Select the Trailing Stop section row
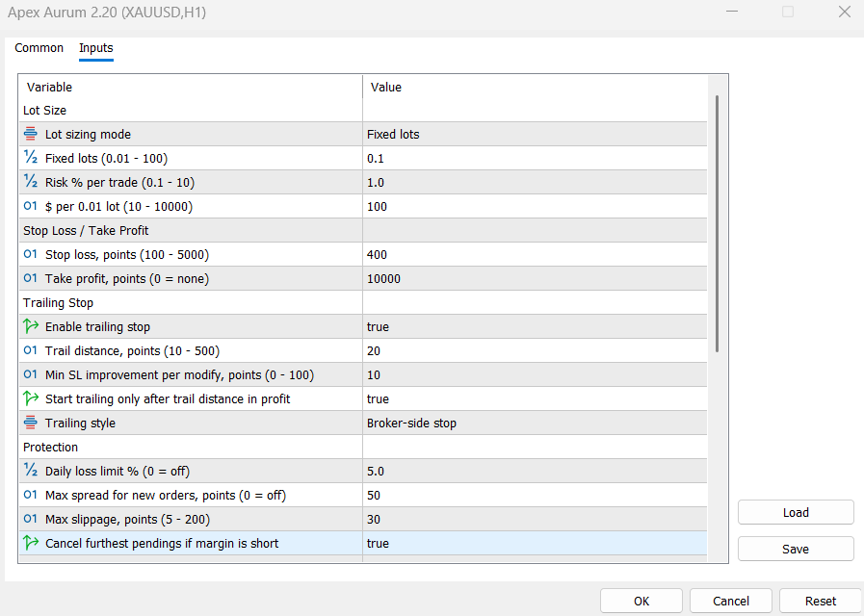 pyautogui.click(x=363, y=303)
